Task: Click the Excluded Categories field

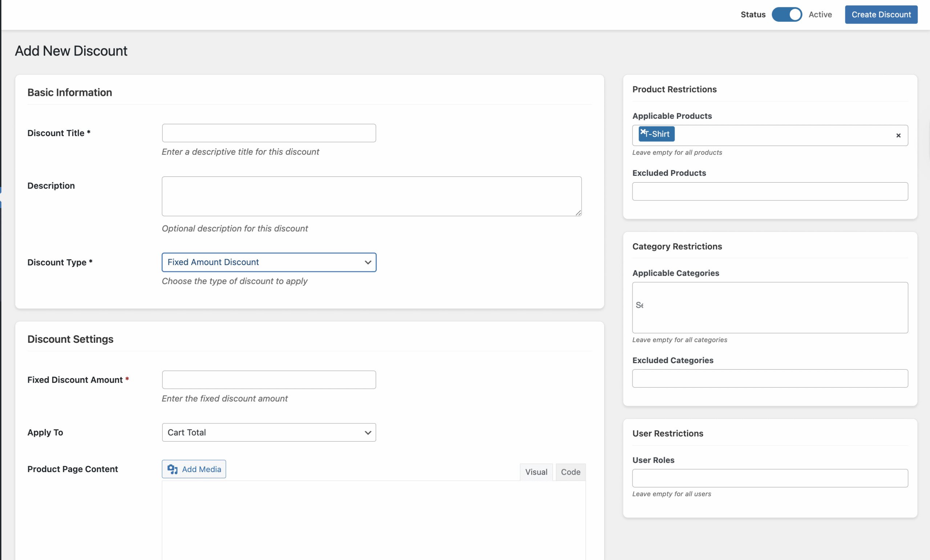Action: point(770,378)
